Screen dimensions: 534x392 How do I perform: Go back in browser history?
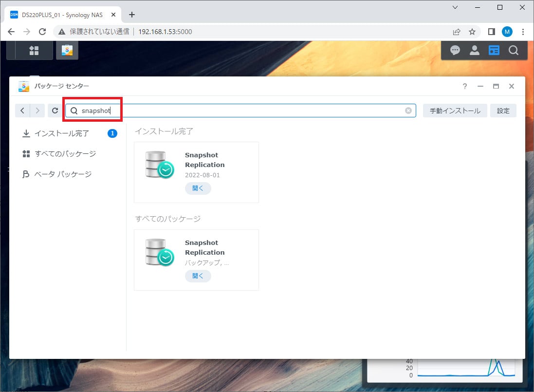tap(11, 32)
